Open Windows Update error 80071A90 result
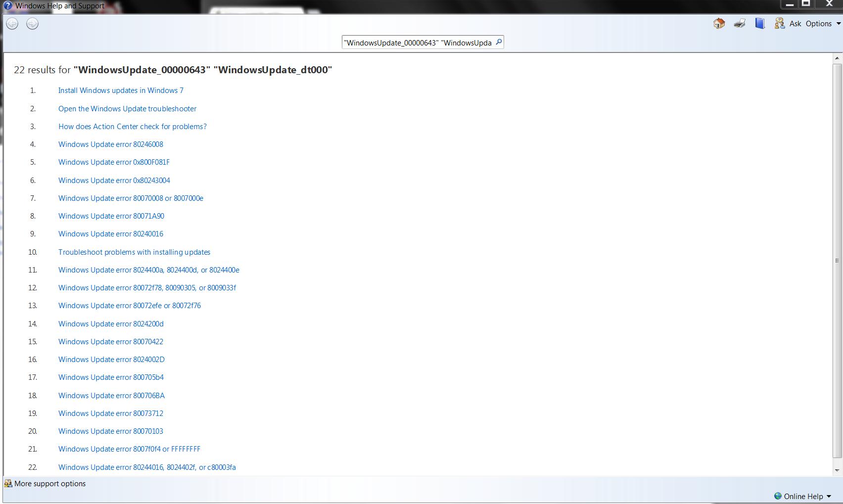 coord(111,216)
